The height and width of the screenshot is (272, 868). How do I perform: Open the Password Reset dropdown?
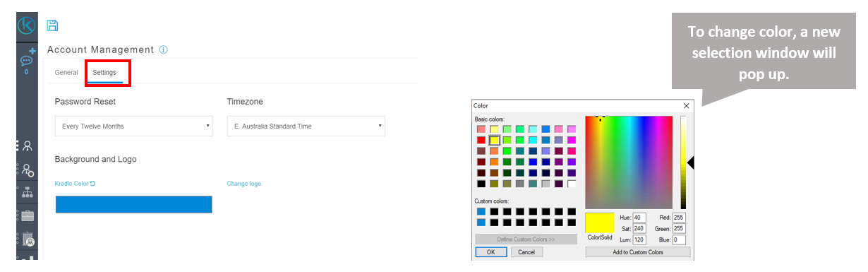pyautogui.click(x=133, y=126)
